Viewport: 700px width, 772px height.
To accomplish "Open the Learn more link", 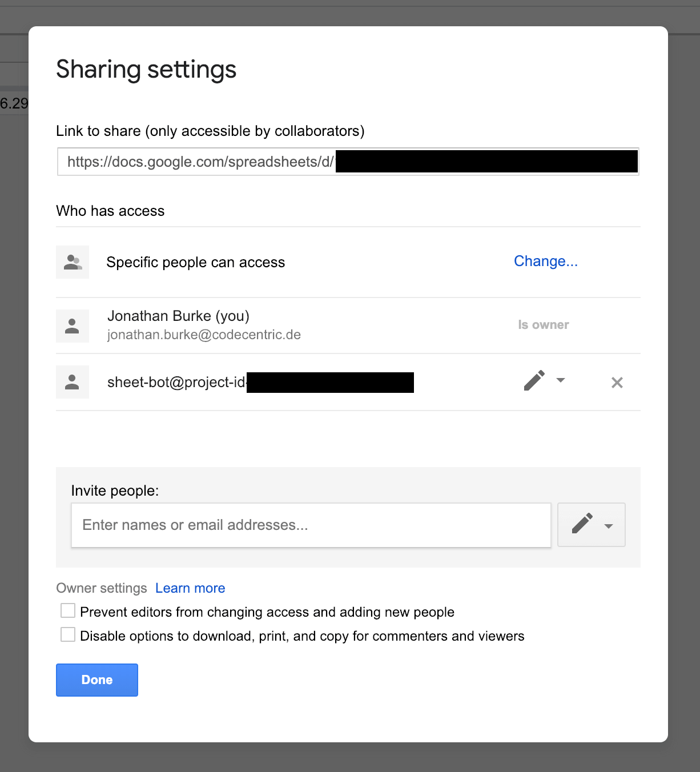I will (190, 588).
